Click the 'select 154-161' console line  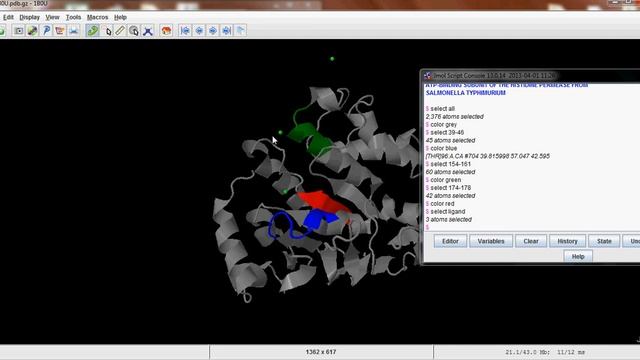[x=448, y=164]
